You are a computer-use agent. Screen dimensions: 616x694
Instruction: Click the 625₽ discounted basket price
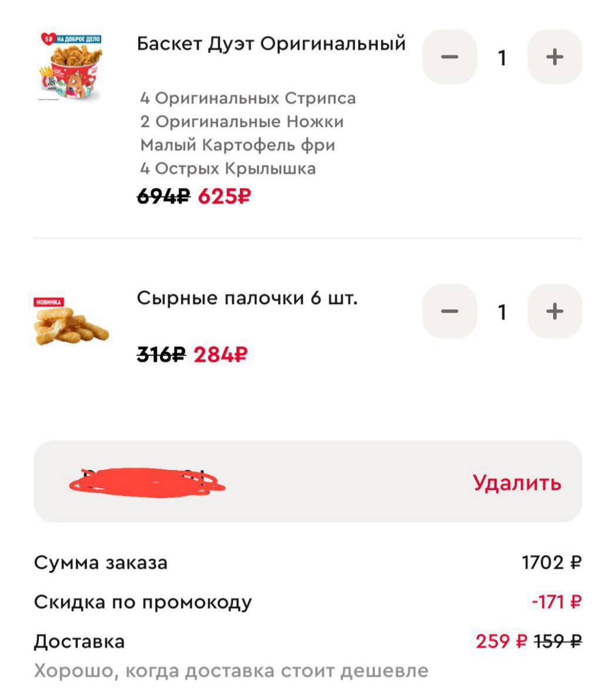point(224,196)
